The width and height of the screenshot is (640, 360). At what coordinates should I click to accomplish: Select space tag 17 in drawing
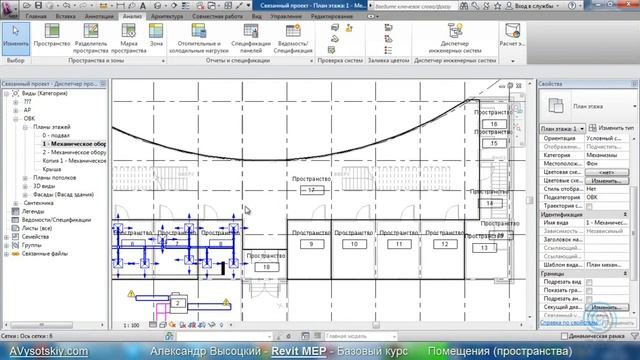pyautogui.click(x=312, y=190)
